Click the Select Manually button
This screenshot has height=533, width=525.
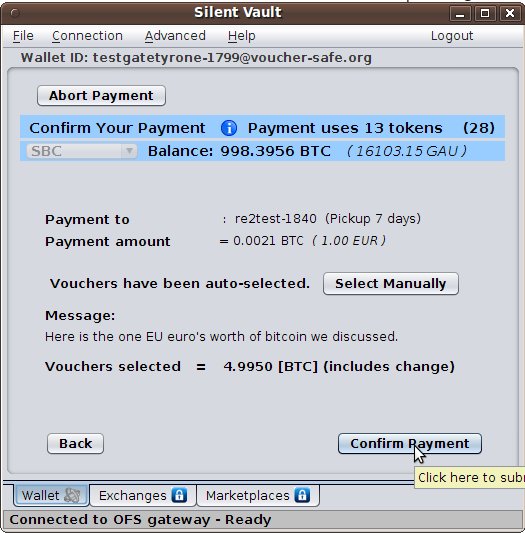[x=391, y=283]
